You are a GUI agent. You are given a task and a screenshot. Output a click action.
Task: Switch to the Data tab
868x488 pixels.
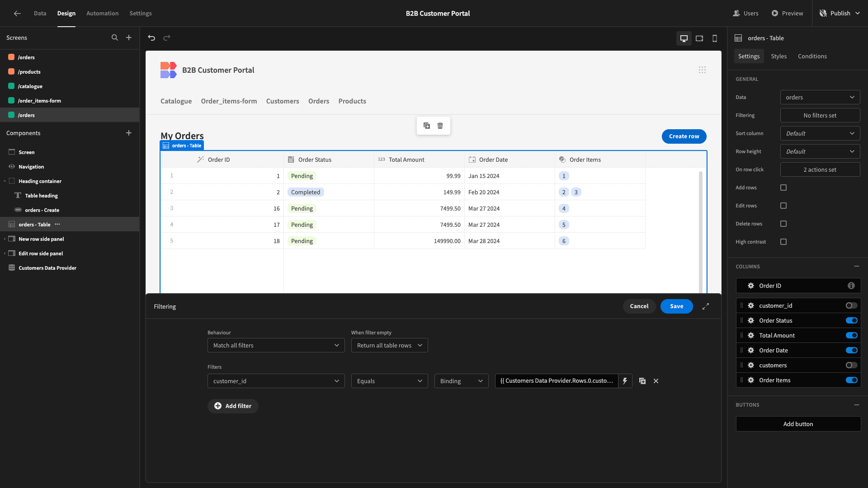pyautogui.click(x=40, y=14)
